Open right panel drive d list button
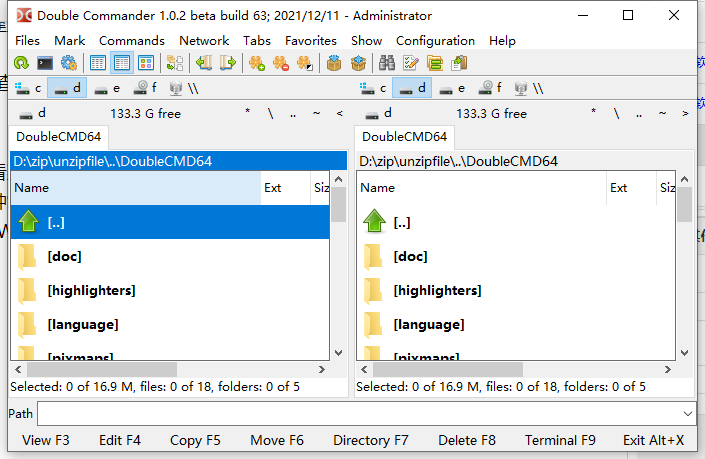The width and height of the screenshot is (705, 459). 378,113
